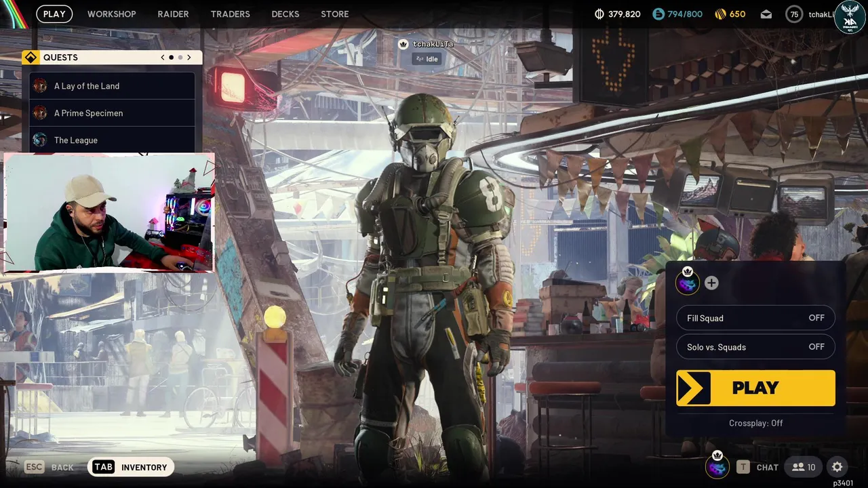
Task: Open Inventory with the TAB button
Action: (131, 467)
